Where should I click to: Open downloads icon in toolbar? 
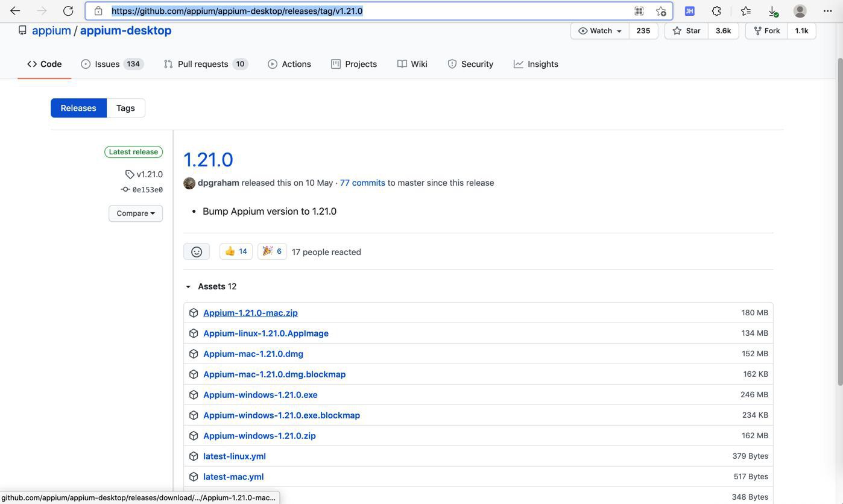pos(773,11)
